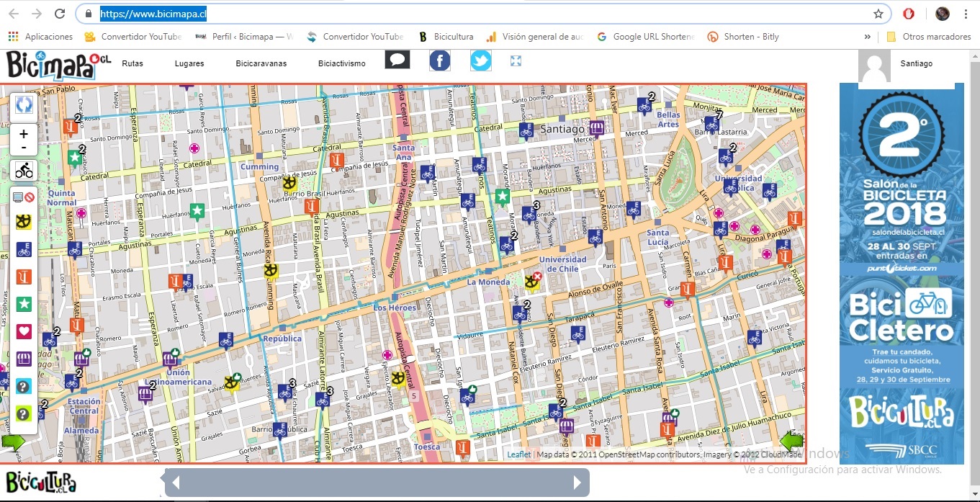The height and width of the screenshot is (502, 980).
Task: Select the gear marker on Autopista Central
Action: click(x=398, y=378)
